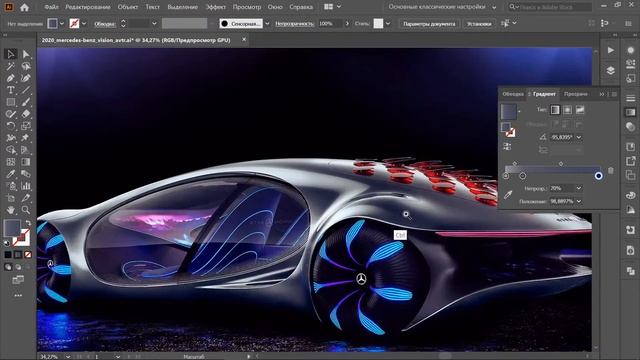
Task: Open control bar fill color dropdown
Action: click(x=62, y=24)
